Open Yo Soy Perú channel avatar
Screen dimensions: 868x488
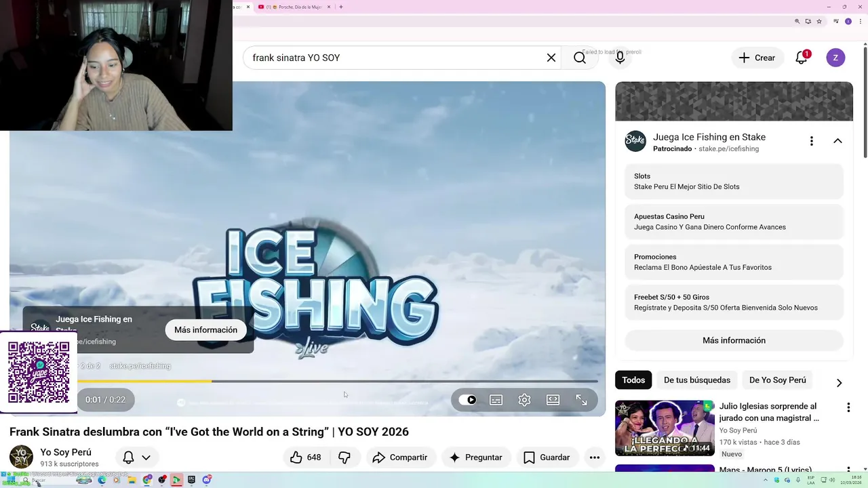pyautogui.click(x=21, y=457)
